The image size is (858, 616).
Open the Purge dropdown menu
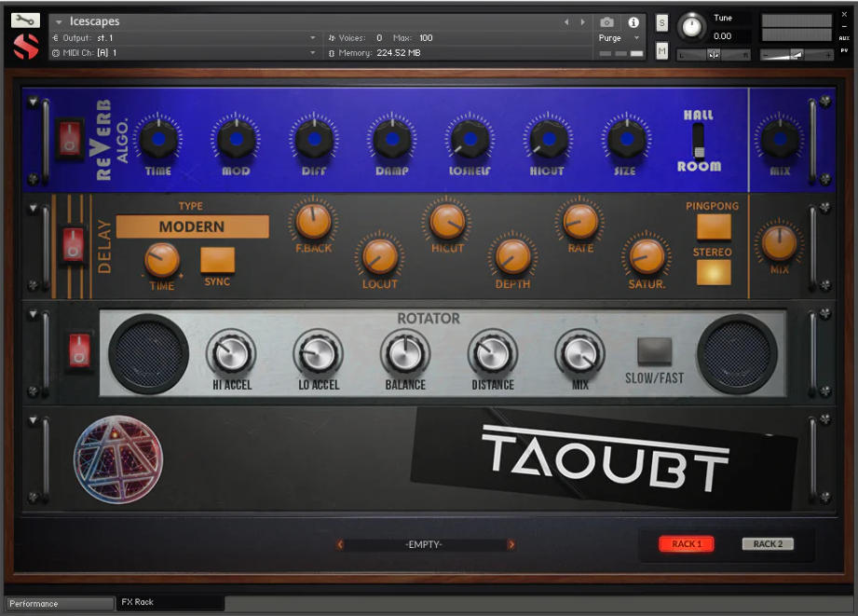tap(620, 38)
